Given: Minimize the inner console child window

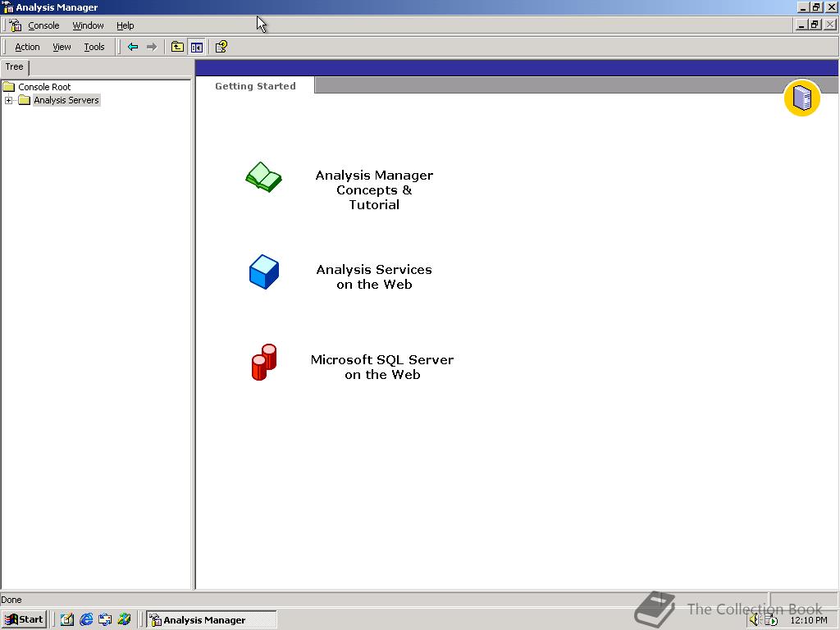Looking at the screenshot, I should 801,25.
